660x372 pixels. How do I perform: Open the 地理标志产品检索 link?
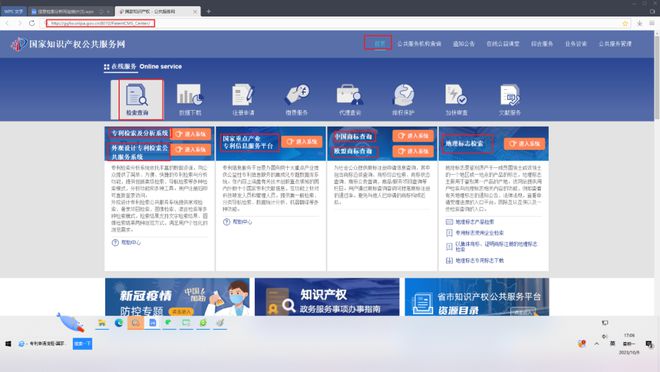click(474, 222)
